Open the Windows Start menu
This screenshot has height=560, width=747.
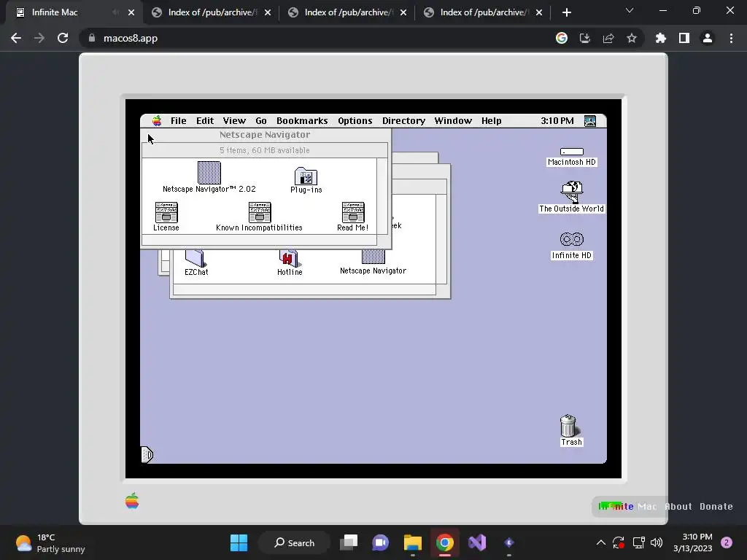(x=239, y=542)
